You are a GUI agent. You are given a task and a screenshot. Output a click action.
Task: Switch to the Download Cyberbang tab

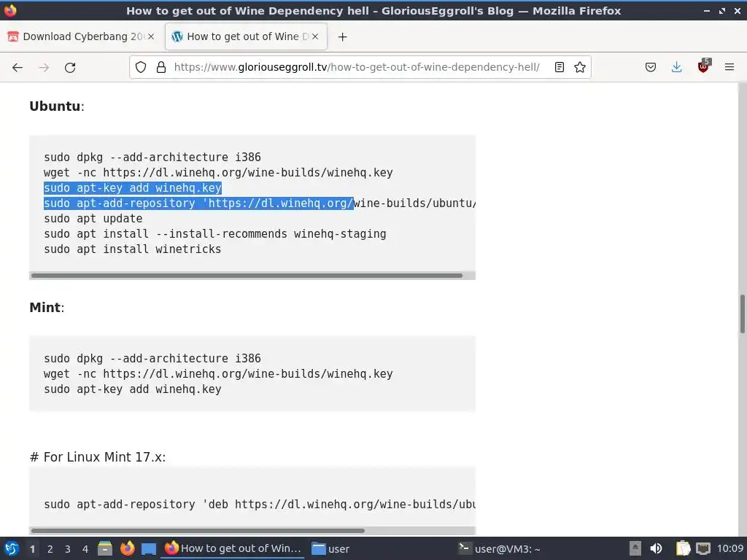pyautogui.click(x=81, y=36)
